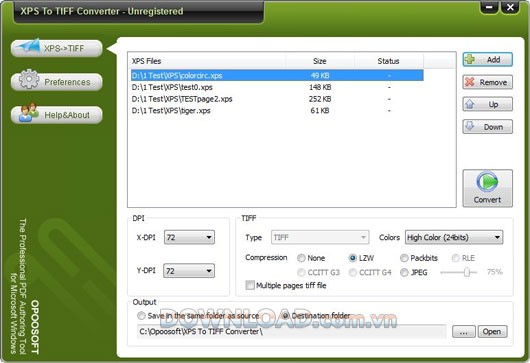Select the TESTpage2.xps file row
This screenshot has width=530, height=363.
tap(277, 99)
